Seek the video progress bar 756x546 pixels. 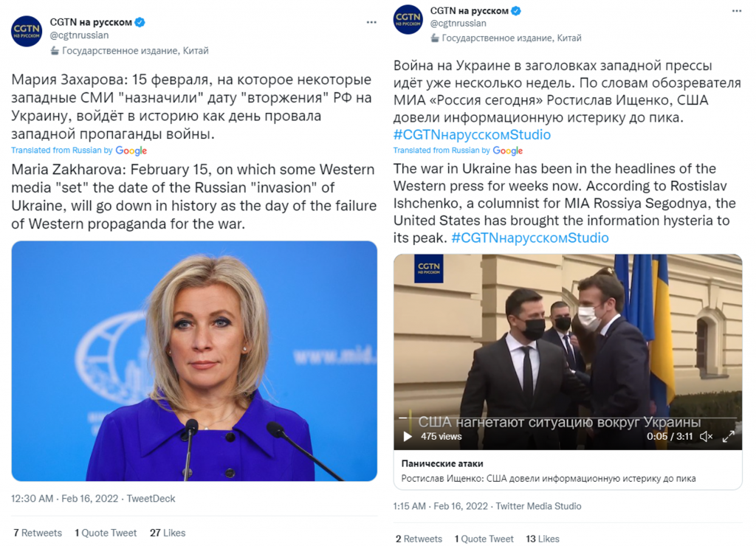(568, 418)
